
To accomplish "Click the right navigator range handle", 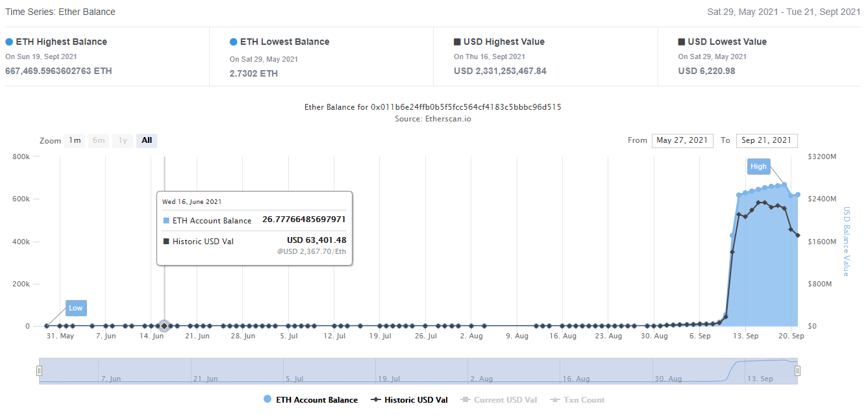I will (797, 370).
